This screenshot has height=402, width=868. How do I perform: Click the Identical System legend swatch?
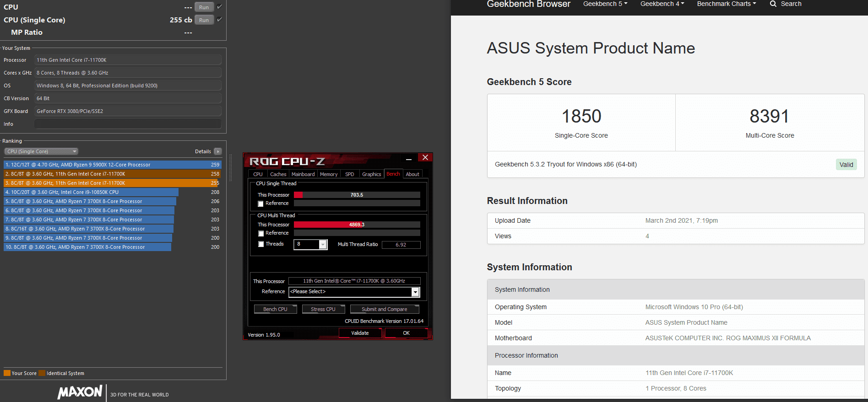pyautogui.click(x=42, y=373)
